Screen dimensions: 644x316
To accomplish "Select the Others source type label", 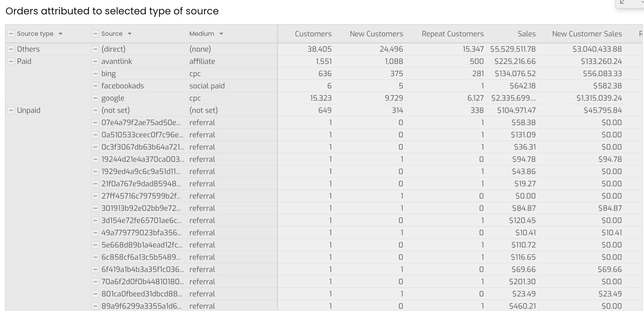I will (x=28, y=49).
